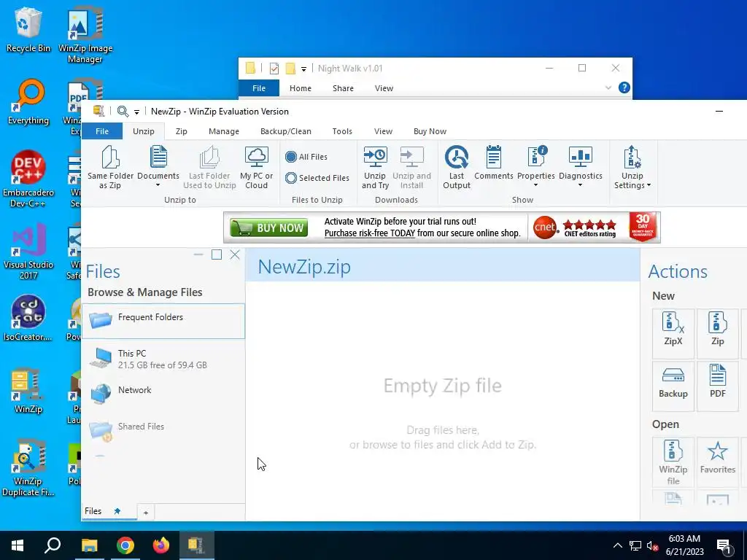Open the WinZip Image Manager desktop shortcut
The image size is (747, 560).
click(x=85, y=35)
